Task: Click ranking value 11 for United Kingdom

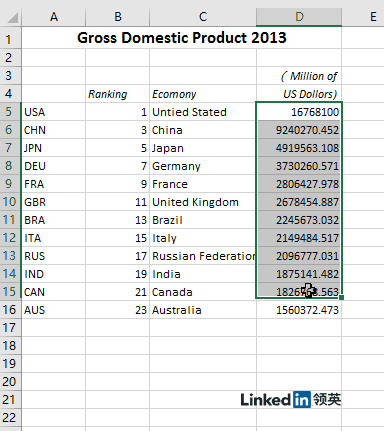Action: pos(118,202)
